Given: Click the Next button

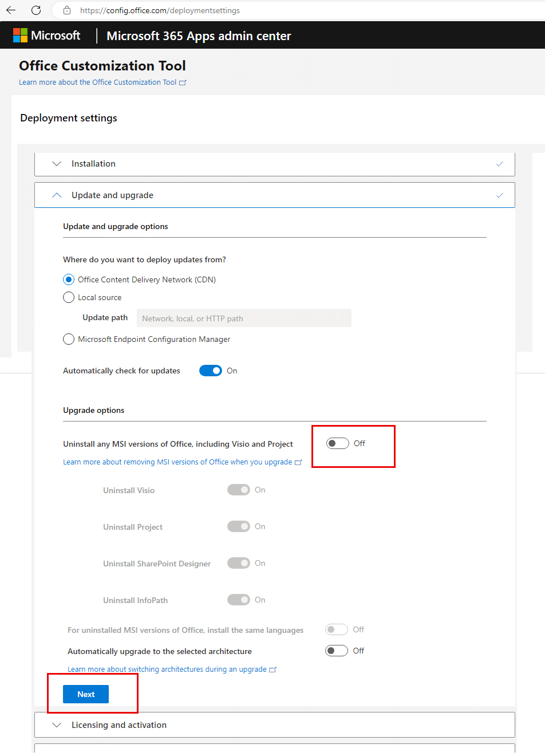Looking at the screenshot, I should (85, 694).
